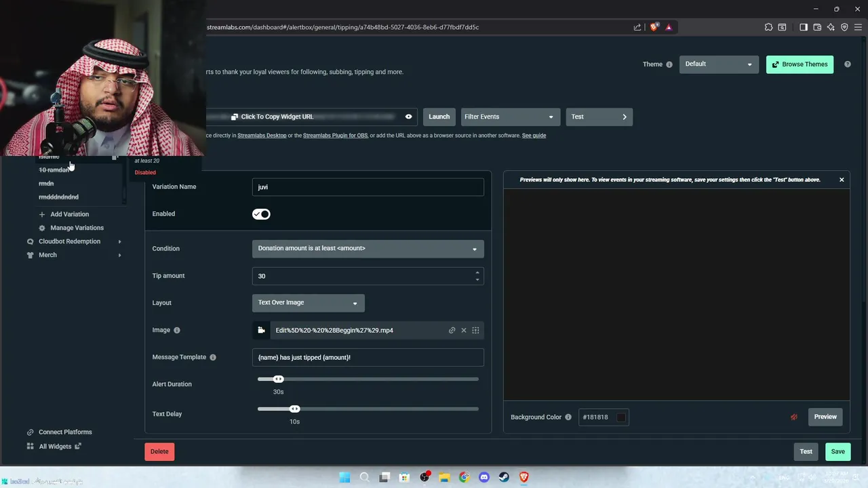Click the link icon in the Image field
The image size is (868, 488).
click(452, 330)
